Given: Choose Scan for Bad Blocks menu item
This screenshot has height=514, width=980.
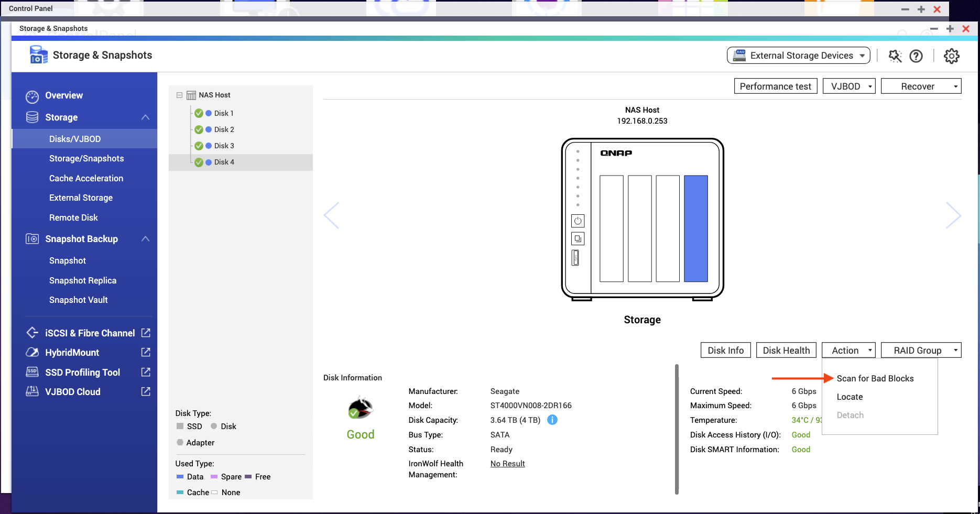Looking at the screenshot, I should click(x=875, y=378).
